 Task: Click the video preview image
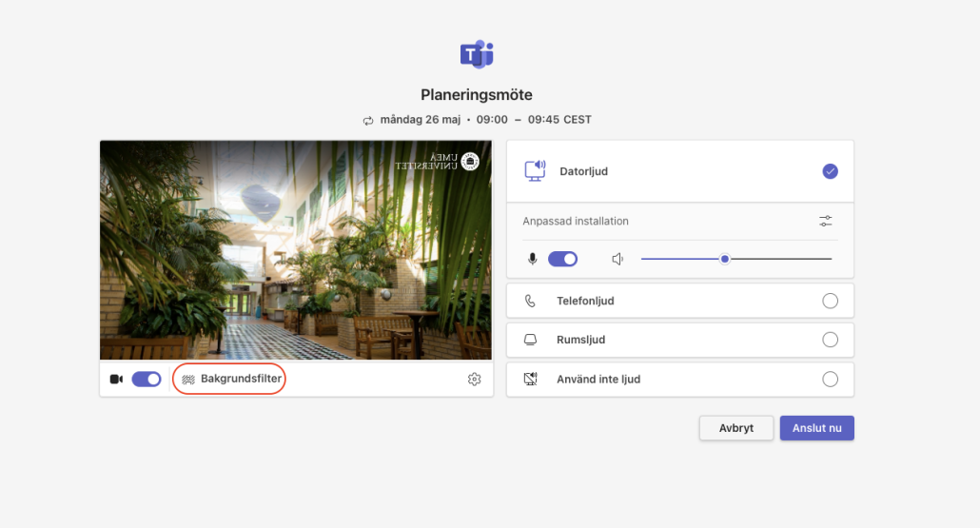(x=296, y=250)
